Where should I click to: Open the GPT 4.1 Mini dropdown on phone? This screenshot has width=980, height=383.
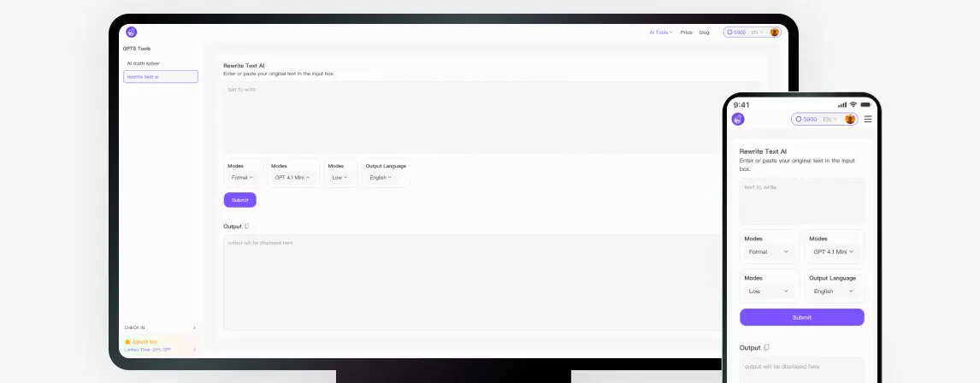point(834,252)
